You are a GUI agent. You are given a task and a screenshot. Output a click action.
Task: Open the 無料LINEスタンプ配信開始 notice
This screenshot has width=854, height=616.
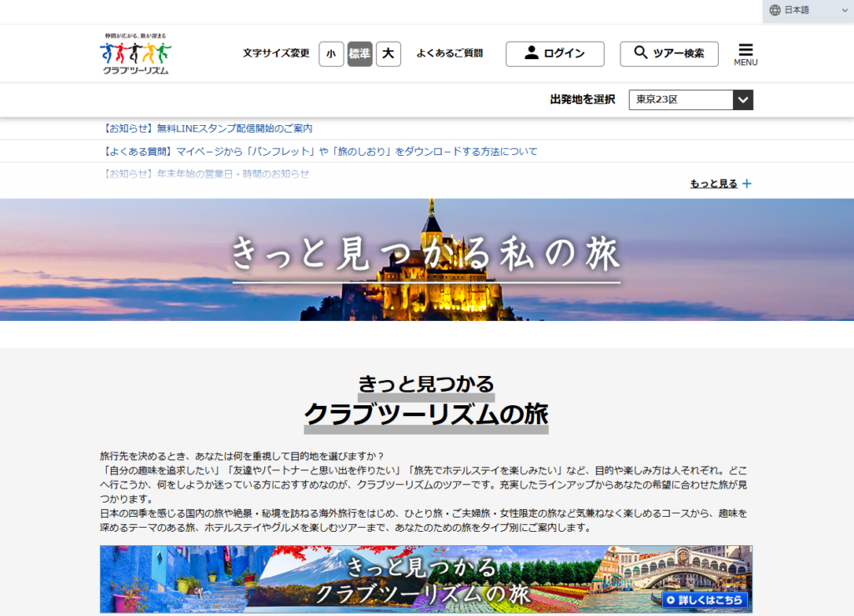(207, 128)
